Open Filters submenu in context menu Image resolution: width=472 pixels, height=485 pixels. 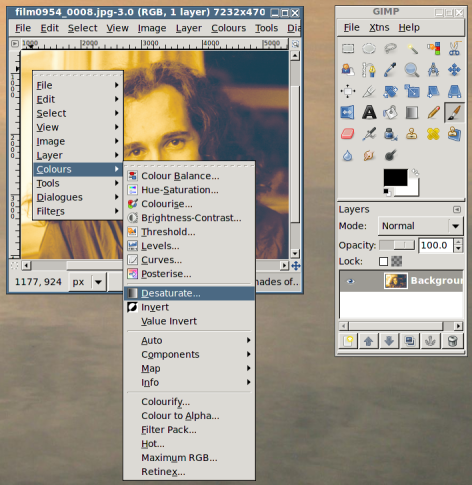coord(78,211)
